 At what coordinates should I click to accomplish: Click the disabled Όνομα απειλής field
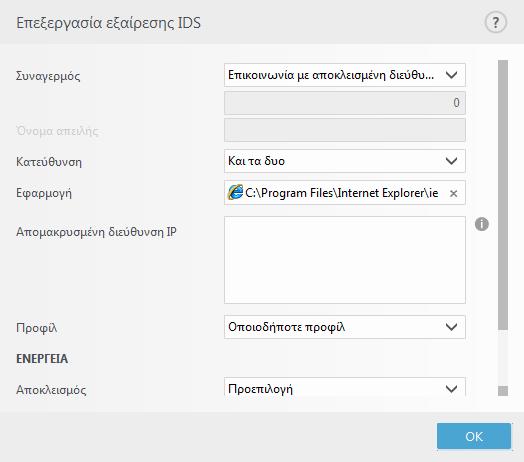tap(345, 130)
